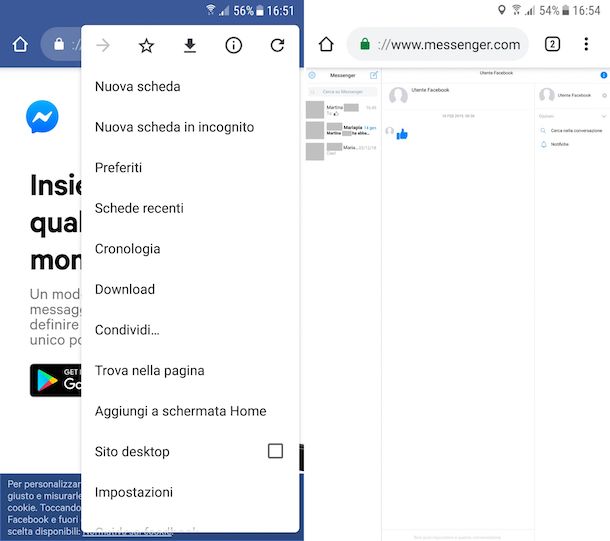This screenshot has width=610, height=541.
Task: Tap the search icon next to Cerca nella conversazione
Action: tap(543, 131)
